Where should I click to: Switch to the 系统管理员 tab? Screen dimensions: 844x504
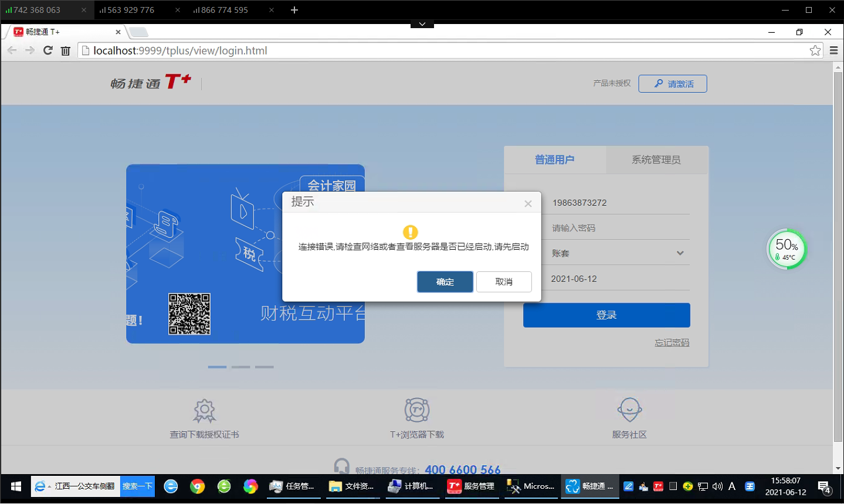point(657,159)
